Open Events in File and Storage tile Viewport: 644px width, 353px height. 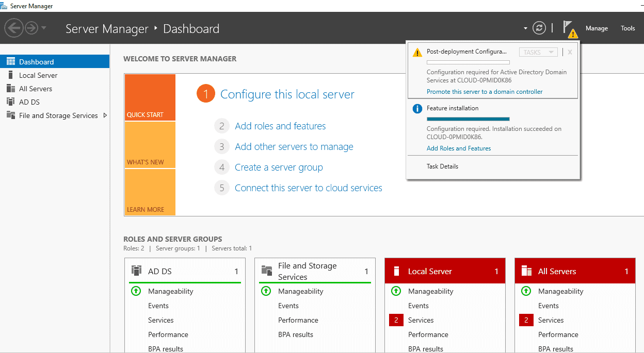pos(288,306)
